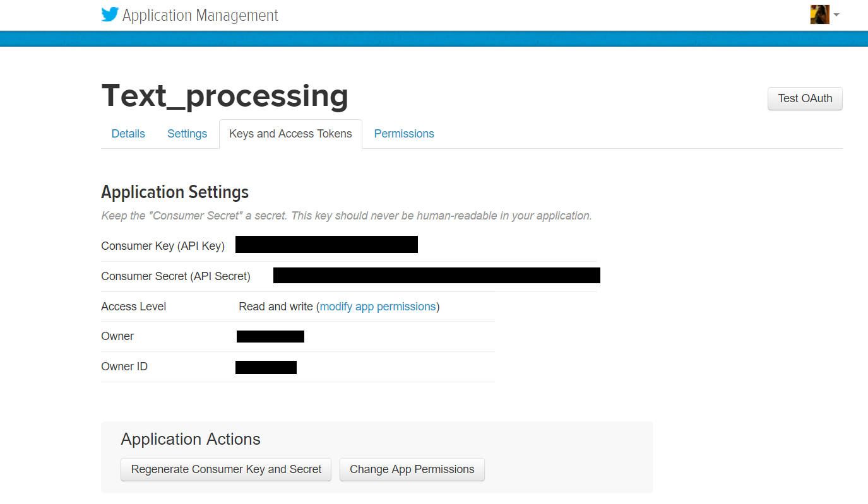Click the redacted Owner name field
868x504 pixels.
point(270,337)
